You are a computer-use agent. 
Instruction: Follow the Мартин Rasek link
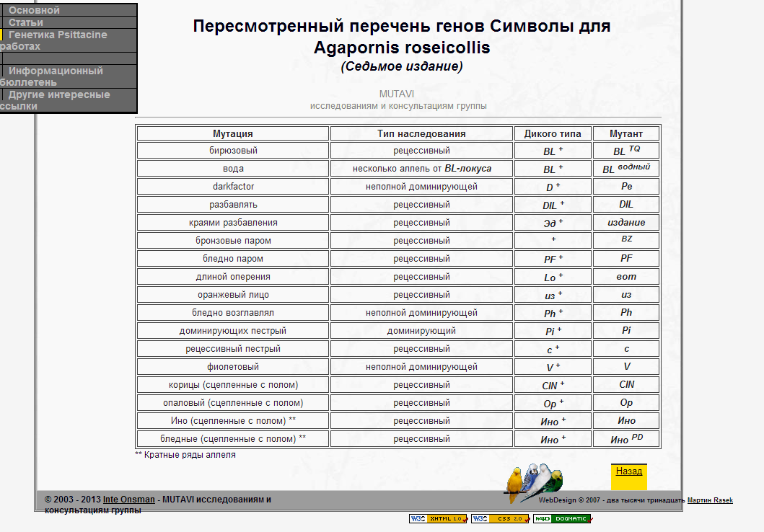coord(710,500)
